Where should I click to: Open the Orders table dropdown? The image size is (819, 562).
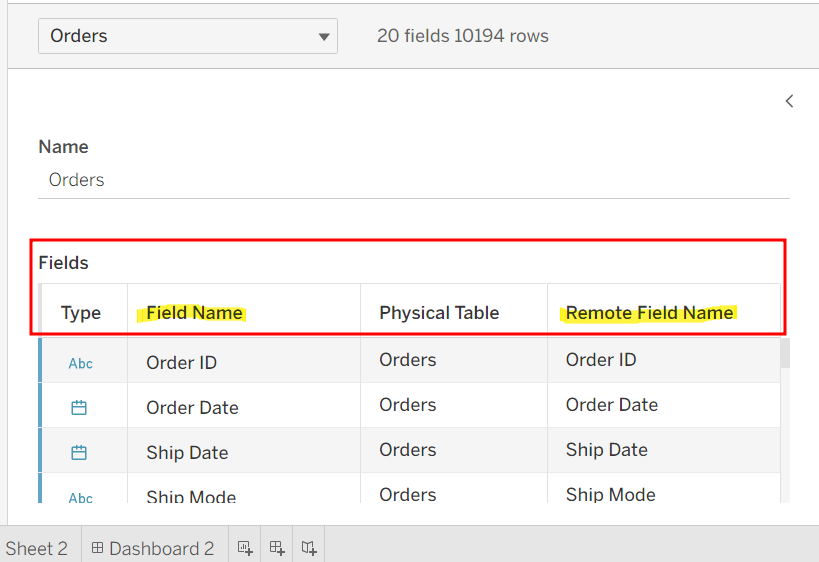188,36
